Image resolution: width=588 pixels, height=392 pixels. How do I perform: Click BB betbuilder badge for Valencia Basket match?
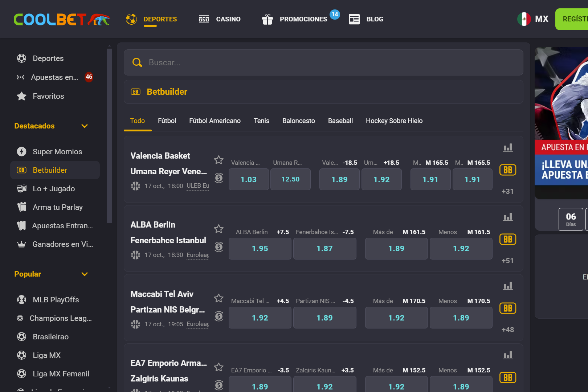tap(508, 170)
